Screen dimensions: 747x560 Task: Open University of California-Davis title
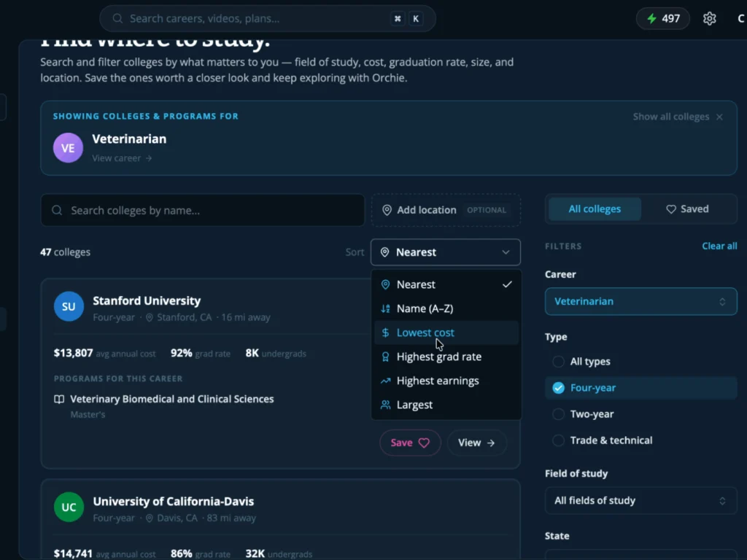[174, 502]
